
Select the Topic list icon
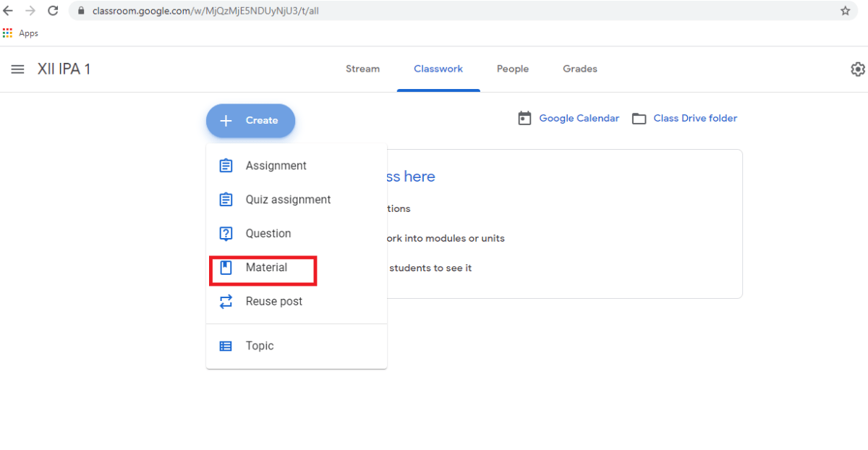[x=226, y=346]
